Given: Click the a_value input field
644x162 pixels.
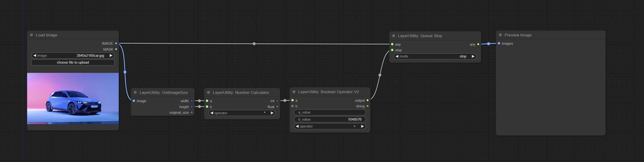Looking at the screenshot, I should [x=330, y=112].
